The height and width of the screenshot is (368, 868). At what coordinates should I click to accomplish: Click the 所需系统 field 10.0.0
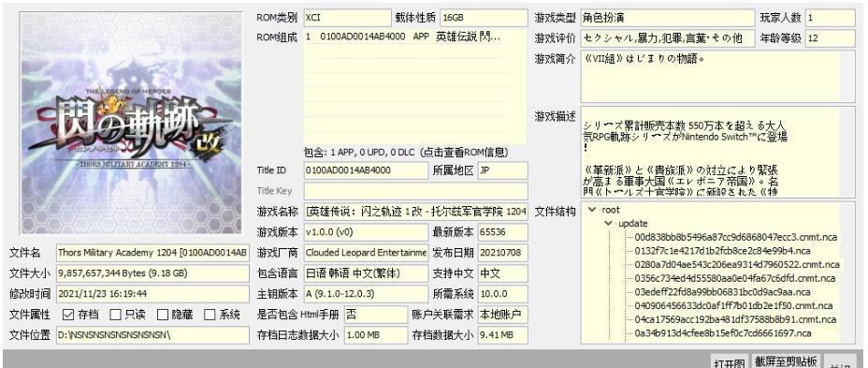point(502,294)
